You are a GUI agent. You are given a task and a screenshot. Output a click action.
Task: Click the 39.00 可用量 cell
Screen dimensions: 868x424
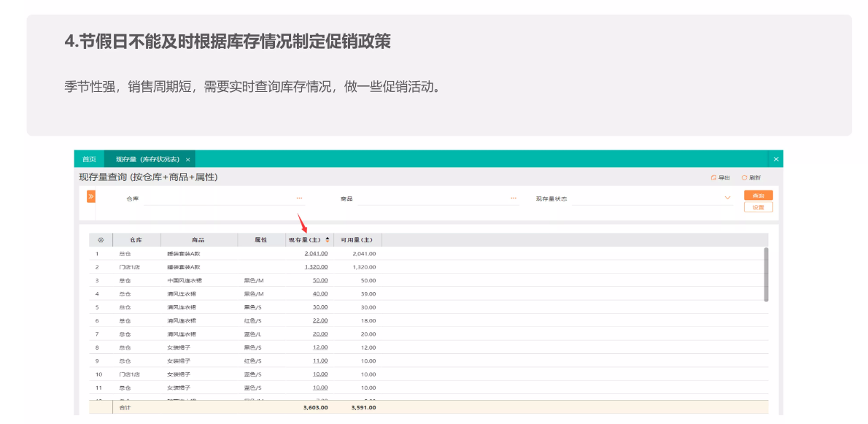point(368,294)
